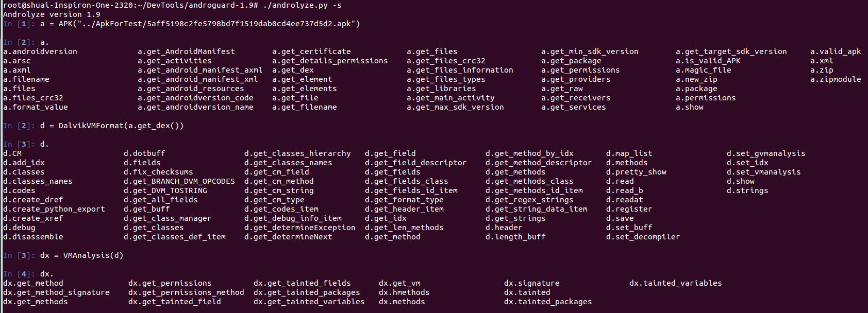Click the a.get_main_activity completion text
868x313 pixels.
[450, 98]
